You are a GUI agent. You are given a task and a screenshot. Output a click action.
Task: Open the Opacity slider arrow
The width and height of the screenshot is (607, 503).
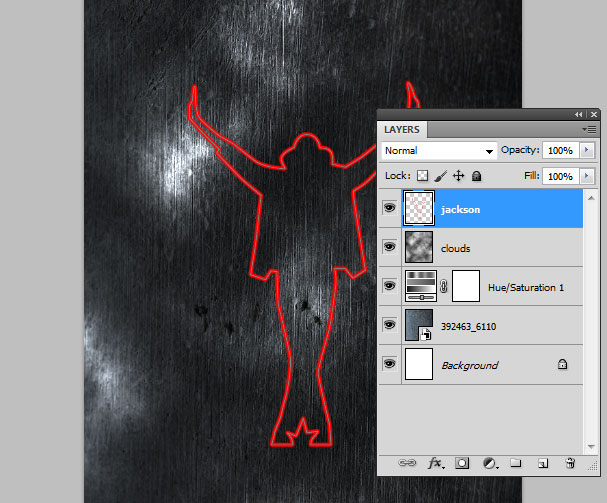pos(586,150)
